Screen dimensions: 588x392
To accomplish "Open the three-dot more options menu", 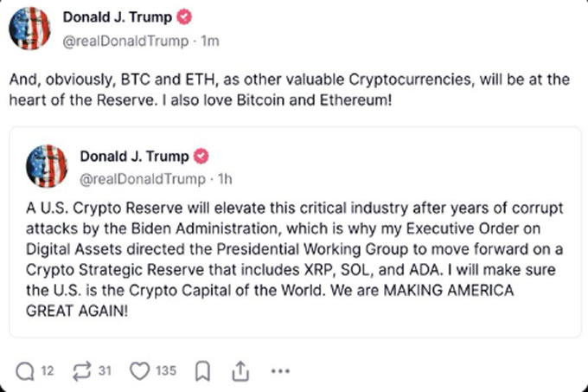I will point(280,371).
